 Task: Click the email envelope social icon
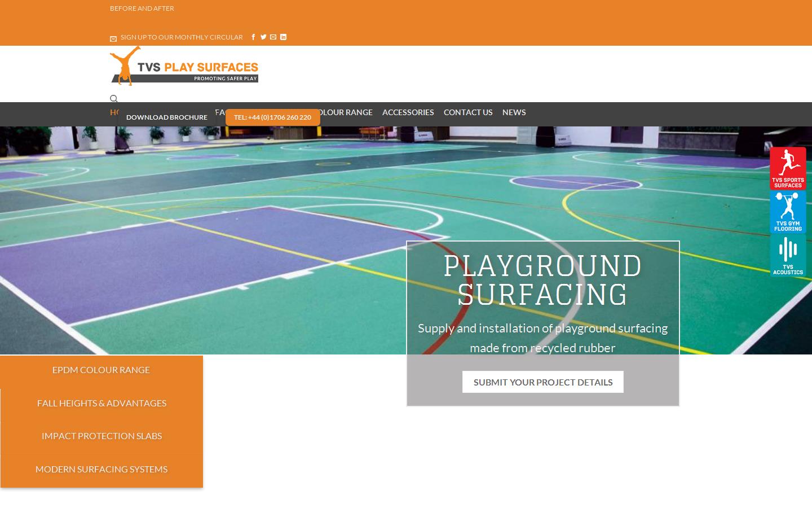click(273, 37)
